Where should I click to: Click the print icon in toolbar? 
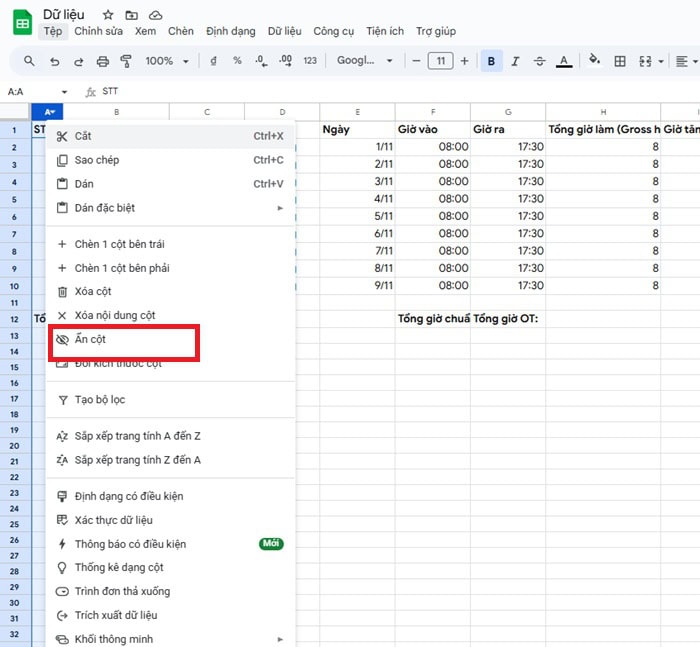click(x=103, y=61)
